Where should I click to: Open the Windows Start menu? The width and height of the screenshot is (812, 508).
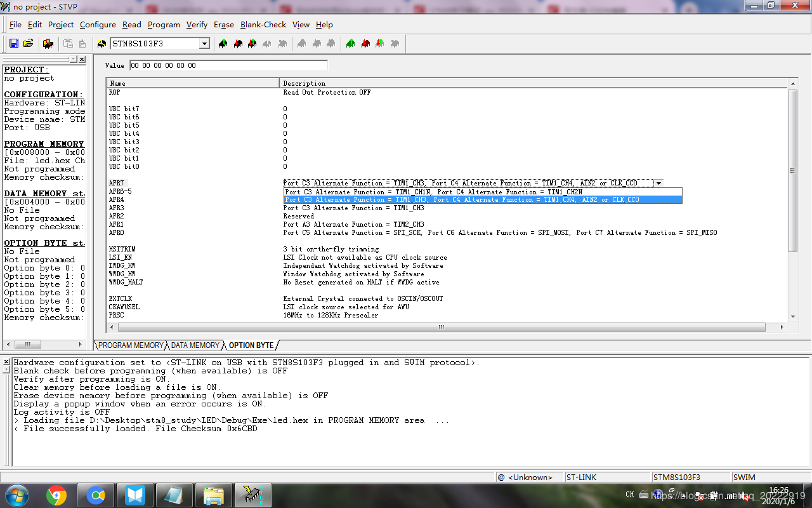[17, 495]
